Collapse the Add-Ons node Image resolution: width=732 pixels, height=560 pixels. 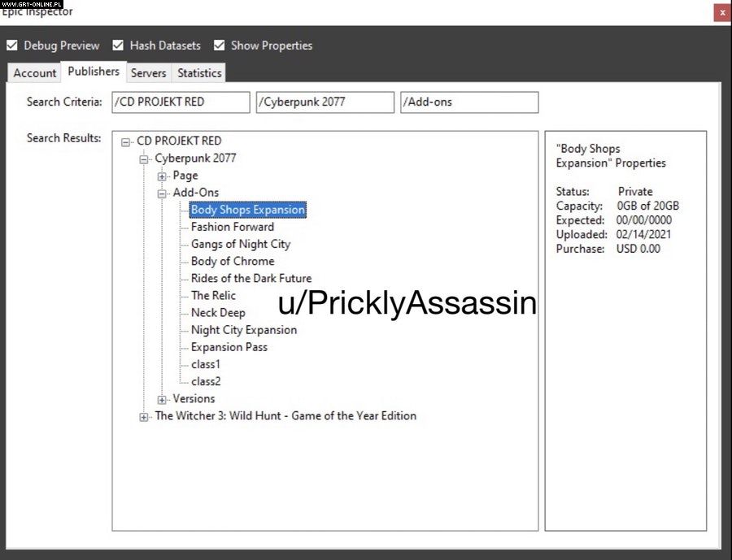[163, 193]
